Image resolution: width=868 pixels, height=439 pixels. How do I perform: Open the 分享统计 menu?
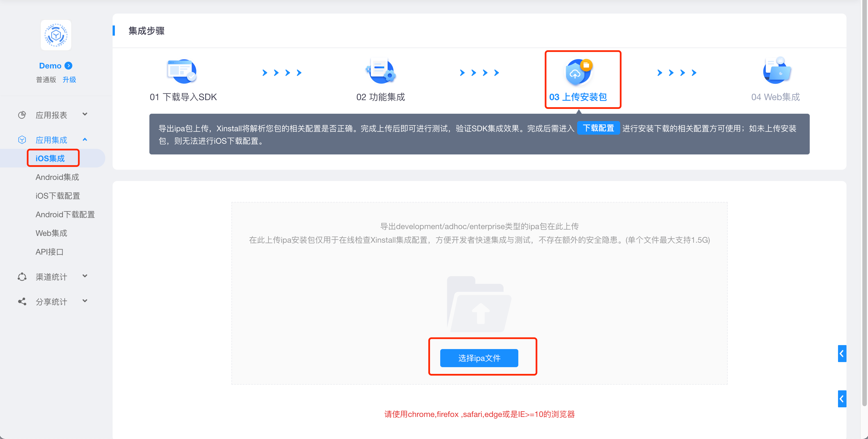coord(51,302)
